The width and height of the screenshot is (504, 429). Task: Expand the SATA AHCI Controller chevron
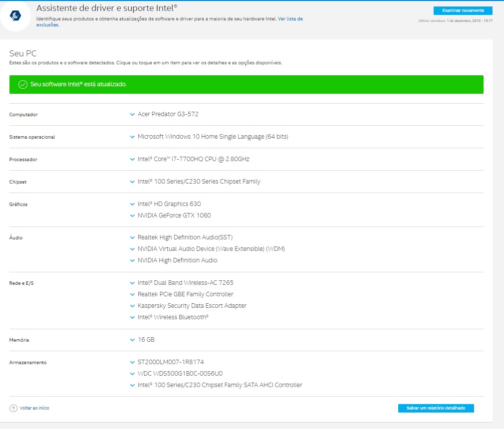[x=132, y=385]
